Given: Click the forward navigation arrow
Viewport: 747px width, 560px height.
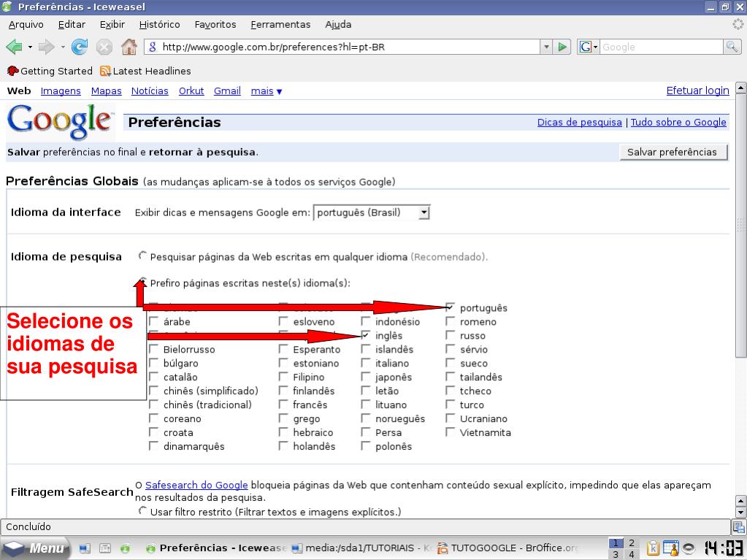Looking at the screenshot, I should point(46,47).
